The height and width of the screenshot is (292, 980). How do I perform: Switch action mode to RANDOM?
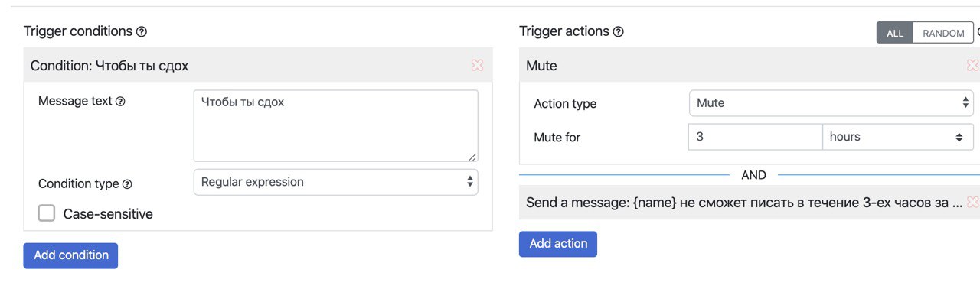click(943, 33)
